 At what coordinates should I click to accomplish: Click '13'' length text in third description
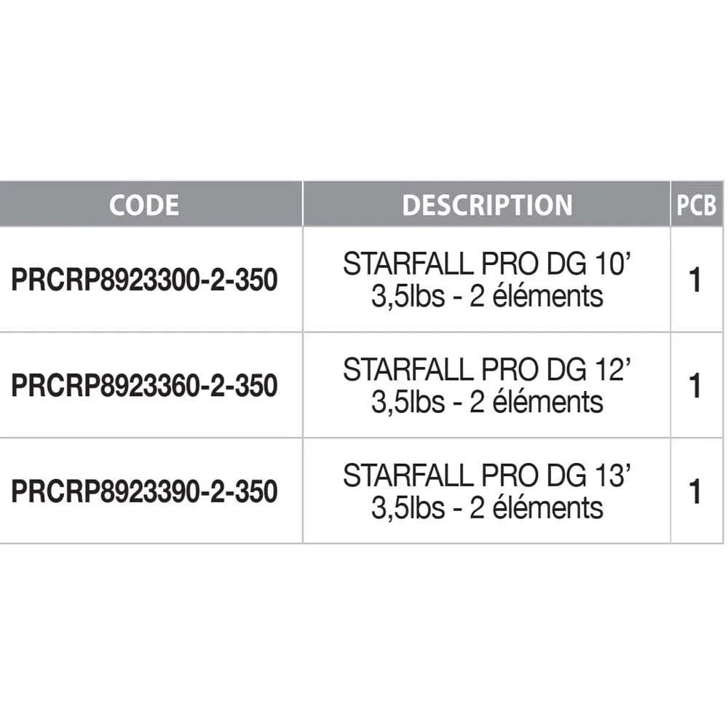click(612, 475)
